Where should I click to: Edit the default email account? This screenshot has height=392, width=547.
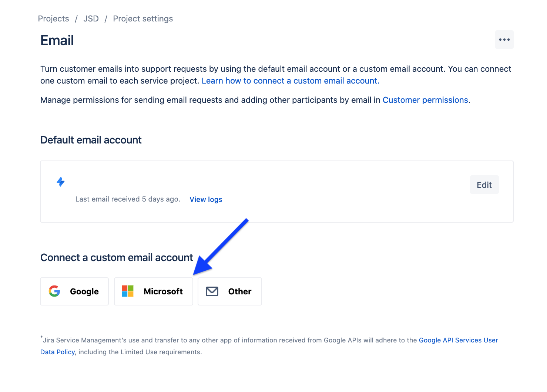[x=484, y=185]
